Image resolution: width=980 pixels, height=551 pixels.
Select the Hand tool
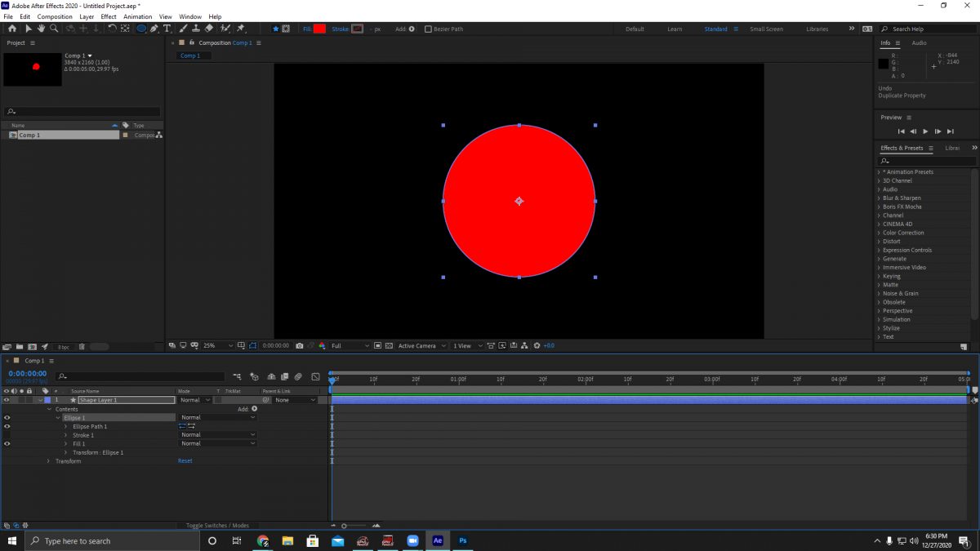click(41, 29)
